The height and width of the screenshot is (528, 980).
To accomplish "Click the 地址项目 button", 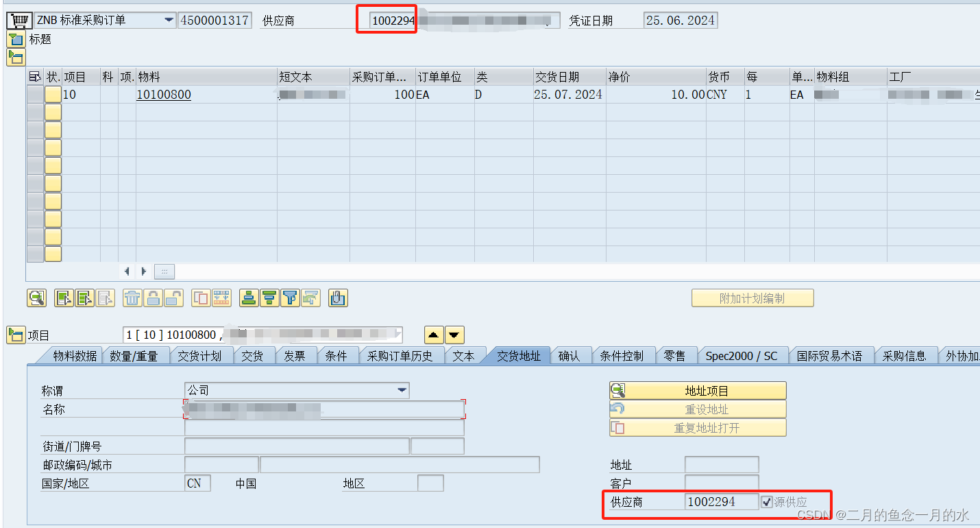I will 698,391.
